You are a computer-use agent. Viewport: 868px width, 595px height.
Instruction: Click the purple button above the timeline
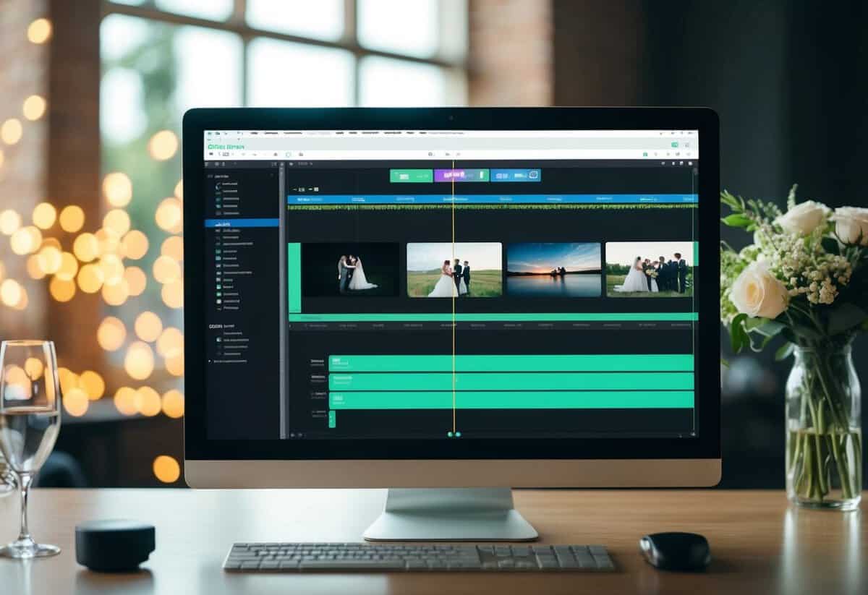[461, 175]
